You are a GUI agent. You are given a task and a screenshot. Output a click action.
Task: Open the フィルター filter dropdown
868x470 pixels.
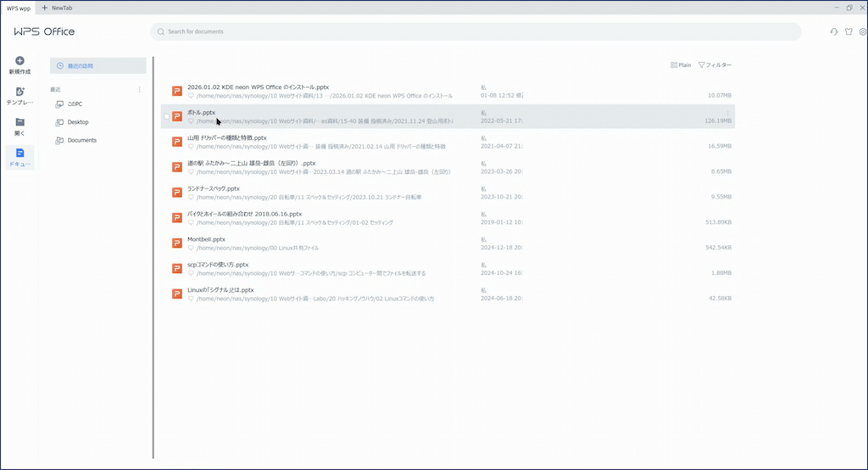click(715, 65)
